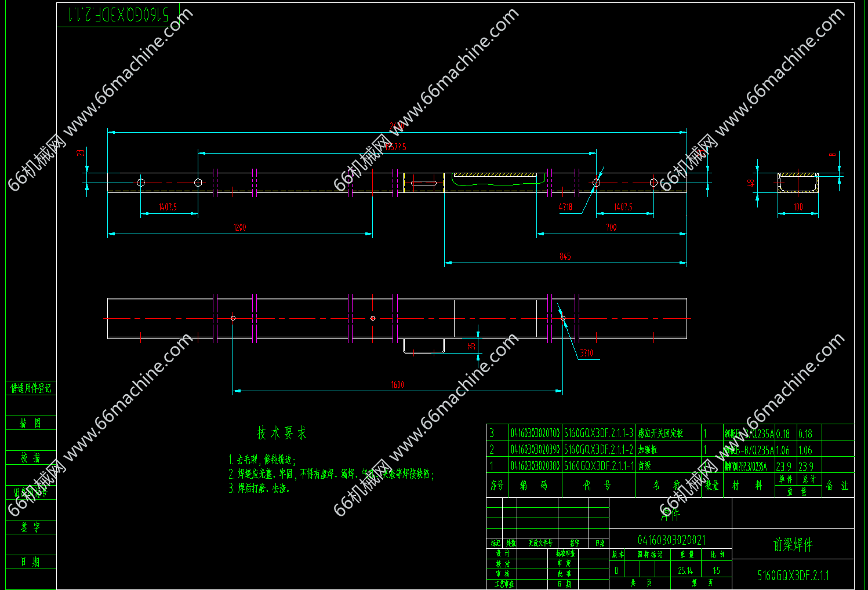Select the 4?18 hole leader text

click(x=565, y=207)
